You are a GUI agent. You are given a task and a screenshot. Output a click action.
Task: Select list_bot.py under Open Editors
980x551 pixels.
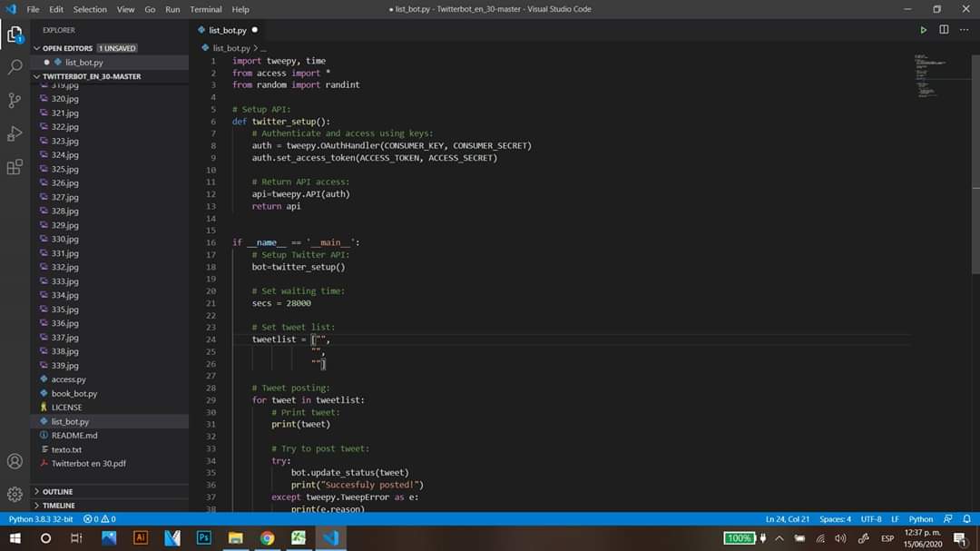pos(83,63)
